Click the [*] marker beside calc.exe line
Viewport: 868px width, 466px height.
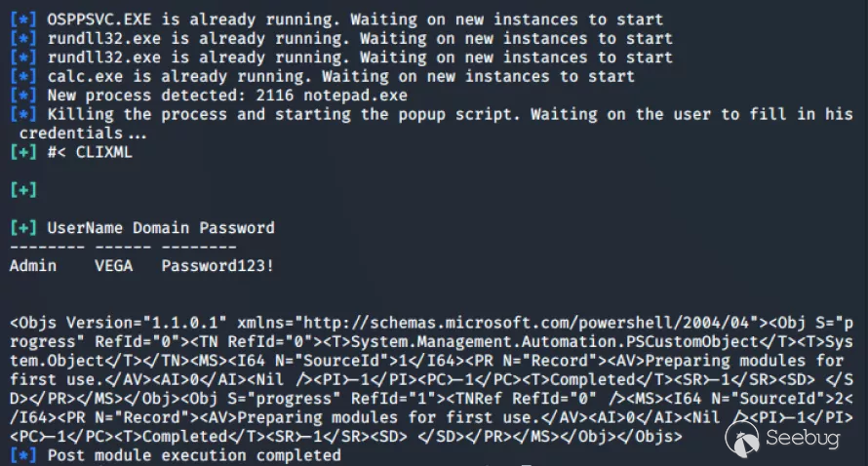pyautogui.click(x=22, y=76)
